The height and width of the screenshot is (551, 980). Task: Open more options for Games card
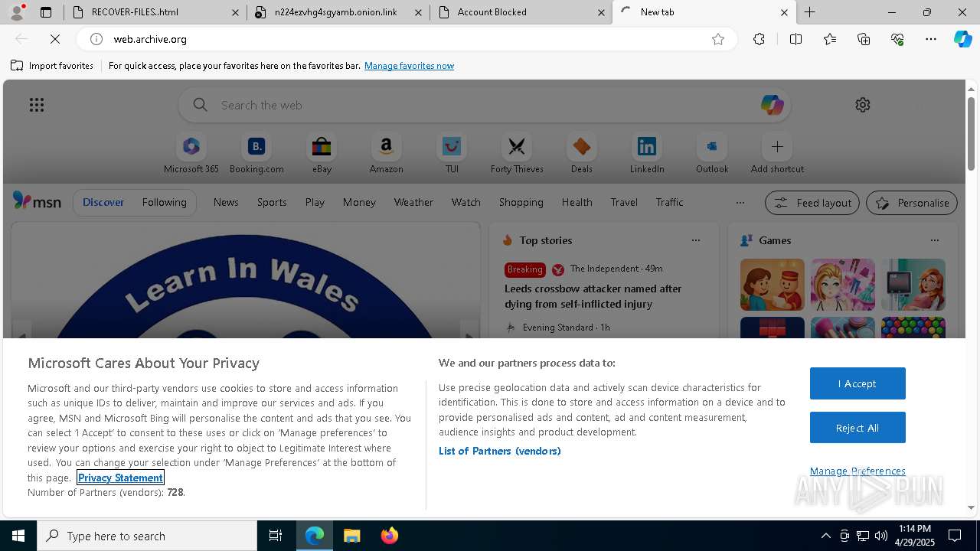click(934, 240)
